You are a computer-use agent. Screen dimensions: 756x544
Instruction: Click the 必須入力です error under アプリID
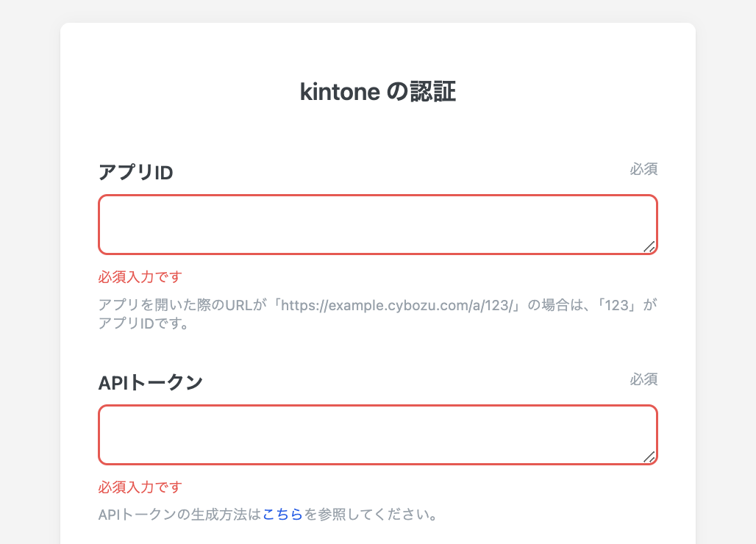click(x=140, y=277)
